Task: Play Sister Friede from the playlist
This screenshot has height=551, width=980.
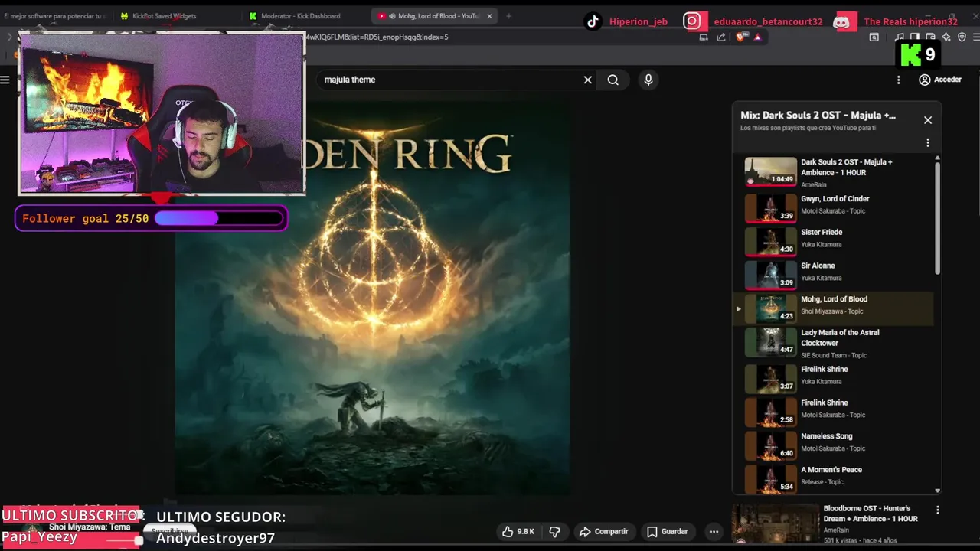Action: point(833,240)
